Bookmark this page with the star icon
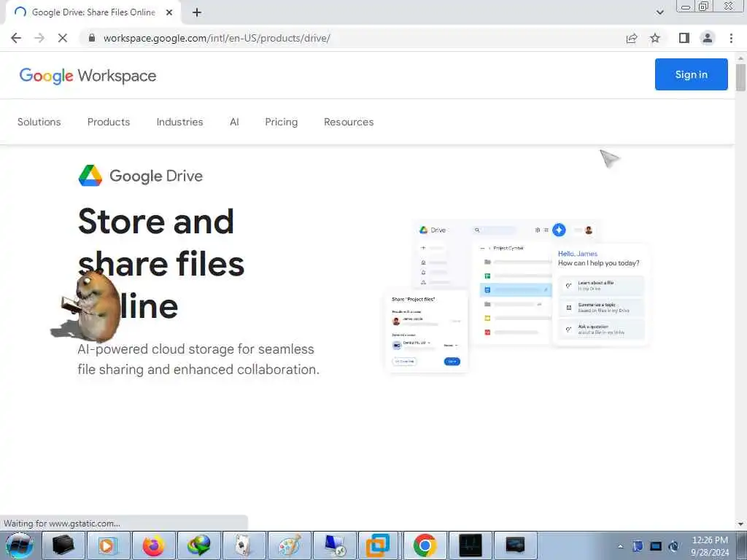This screenshot has height=560, width=747. [x=655, y=38]
